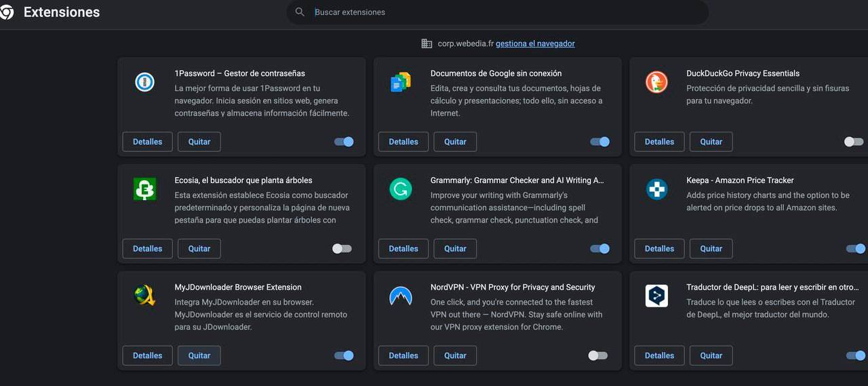Image resolution: width=868 pixels, height=386 pixels.
Task: Open Detalles for Grammarly
Action: tap(403, 249)
